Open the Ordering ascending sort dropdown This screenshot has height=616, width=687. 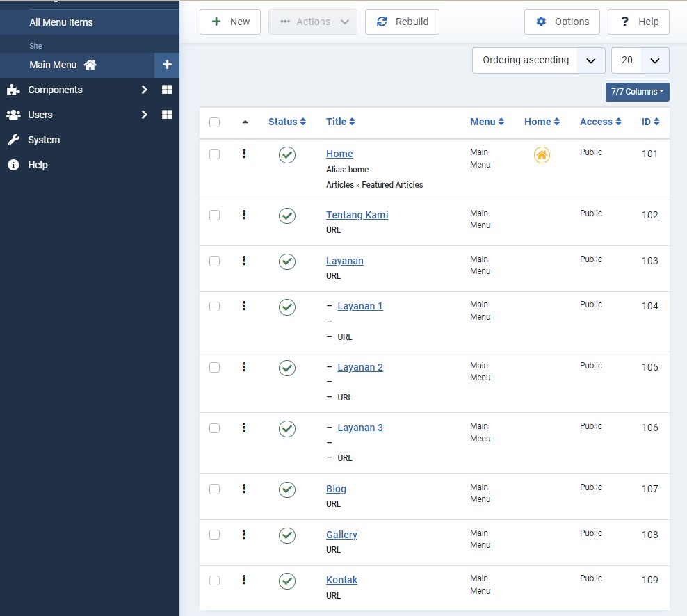pos(538,60)
